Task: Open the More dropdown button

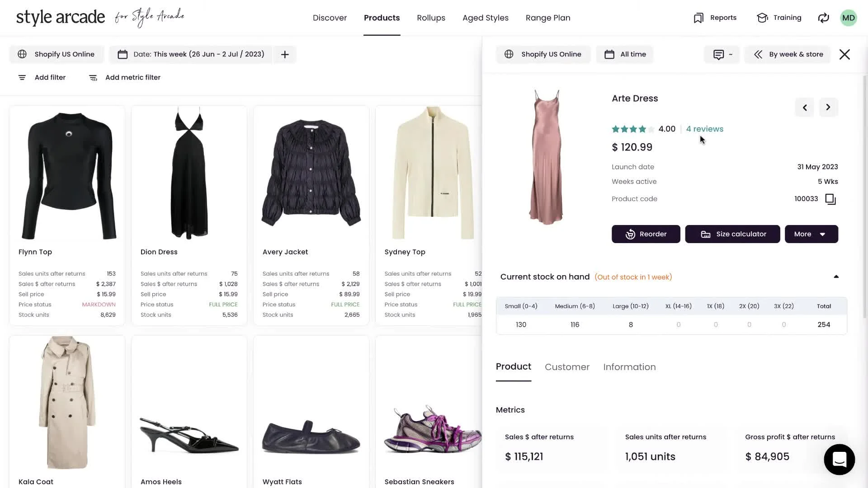Action: (811, 234)
